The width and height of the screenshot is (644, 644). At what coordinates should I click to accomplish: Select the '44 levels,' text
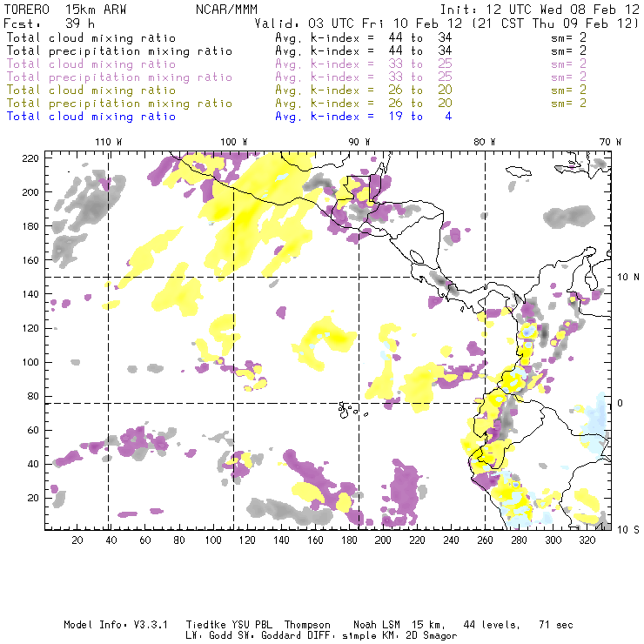[492, 625]
